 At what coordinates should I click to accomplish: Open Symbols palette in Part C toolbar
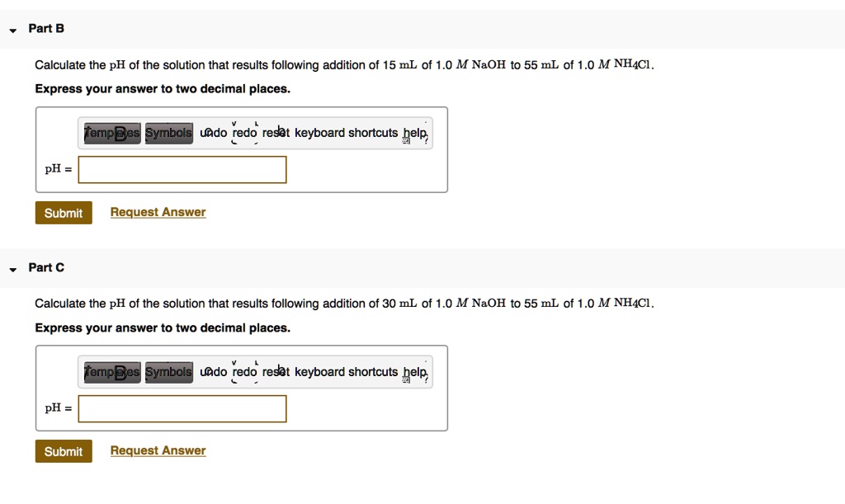pos(168,373)
